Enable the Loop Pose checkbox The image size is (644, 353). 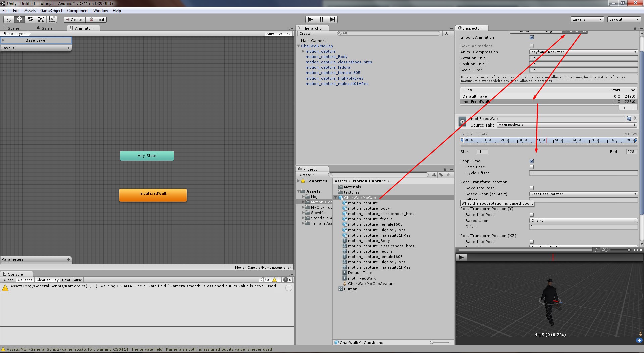click(532, 167)
